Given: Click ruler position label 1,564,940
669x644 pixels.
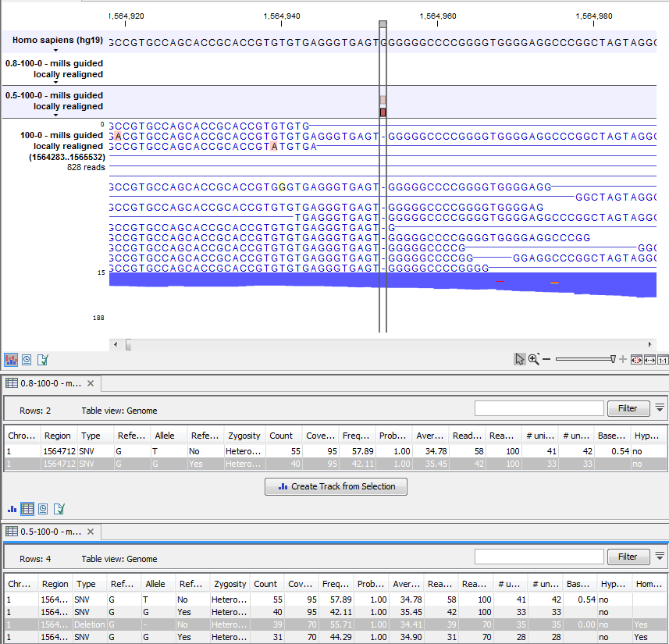Looking at the screenshot, I should pyautogui.click(x=282, y=16).
